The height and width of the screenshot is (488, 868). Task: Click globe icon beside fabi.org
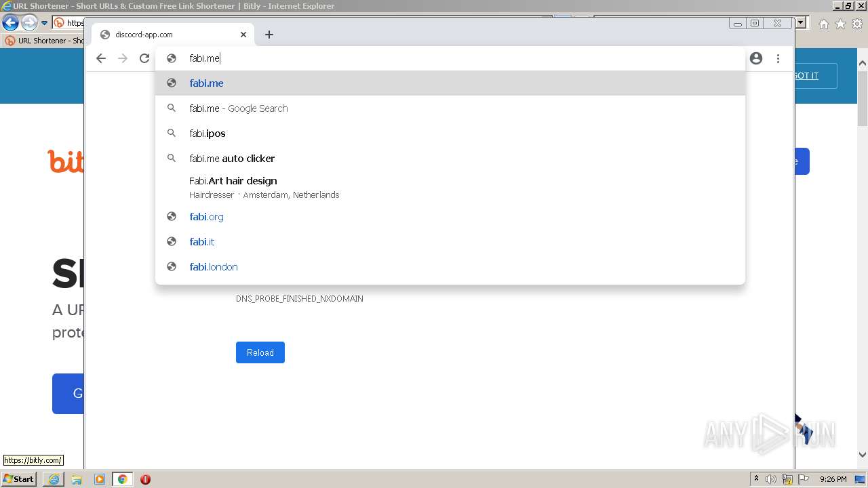click(x=172, y=217)
